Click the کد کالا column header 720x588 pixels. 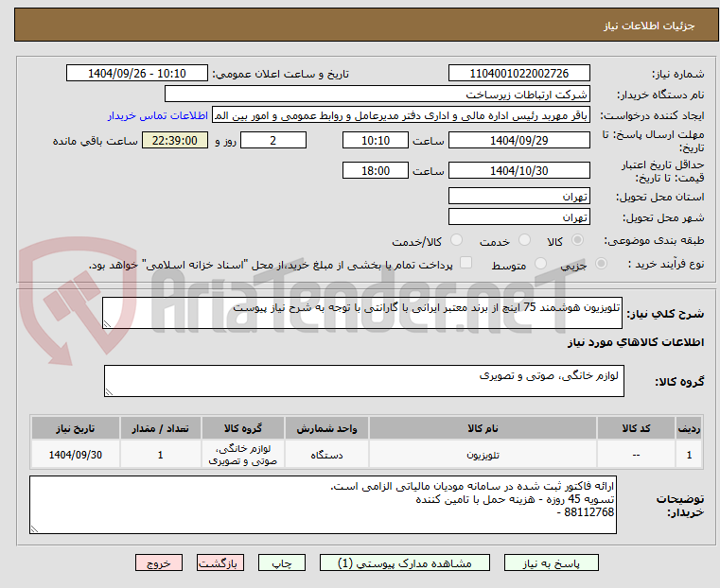click(x=636, y=428)
